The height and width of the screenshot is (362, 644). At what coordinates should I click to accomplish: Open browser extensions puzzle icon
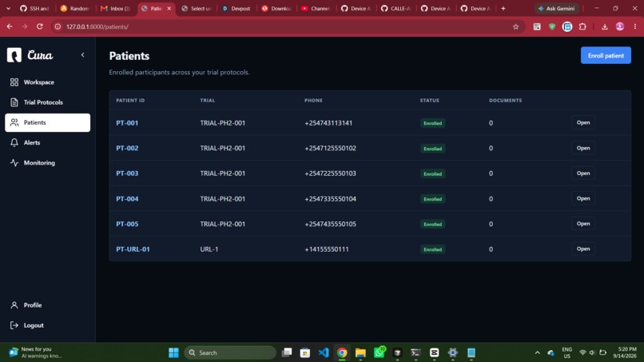pos(582,26)
